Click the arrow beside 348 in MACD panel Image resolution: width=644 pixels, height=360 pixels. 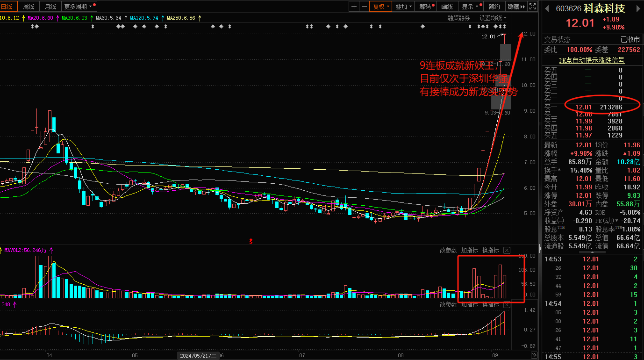pyautogui.click(x=14, y=304)
